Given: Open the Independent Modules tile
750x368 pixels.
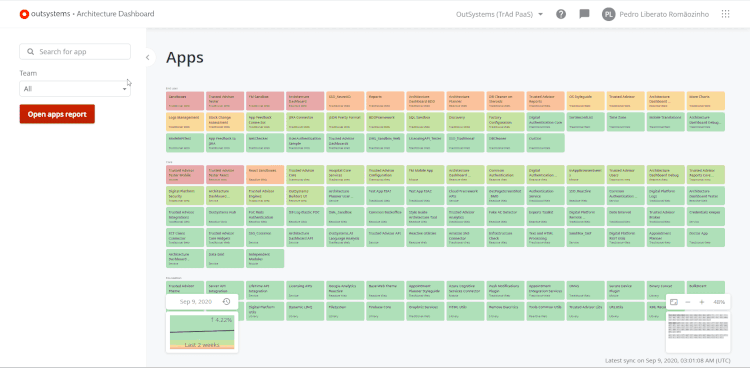Looking at the screenshot, I should tap(265, 258).
